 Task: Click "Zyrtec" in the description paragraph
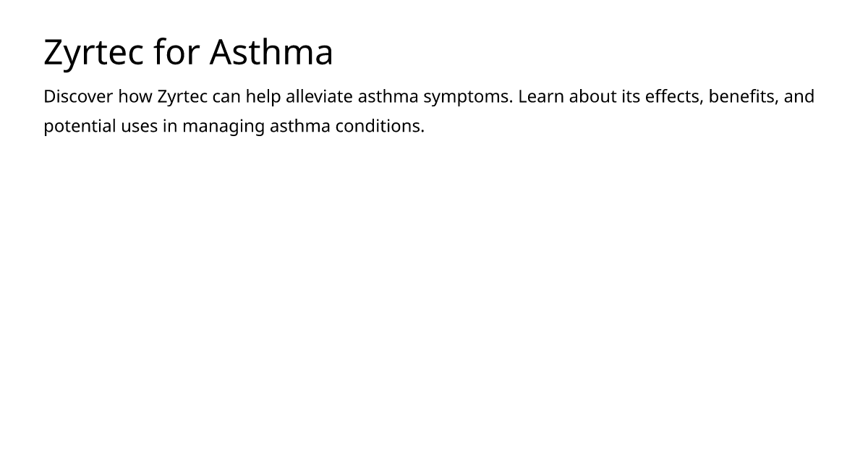[182, 97]
